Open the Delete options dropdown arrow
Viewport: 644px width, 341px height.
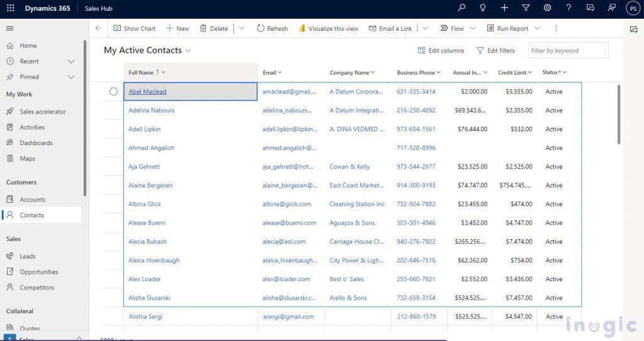point(241,28)
